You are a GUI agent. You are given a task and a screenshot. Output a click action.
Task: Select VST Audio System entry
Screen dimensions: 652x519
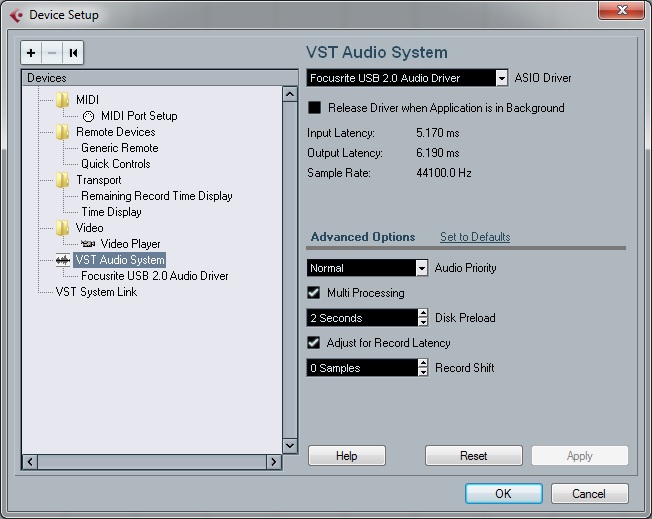coord(120,260)
